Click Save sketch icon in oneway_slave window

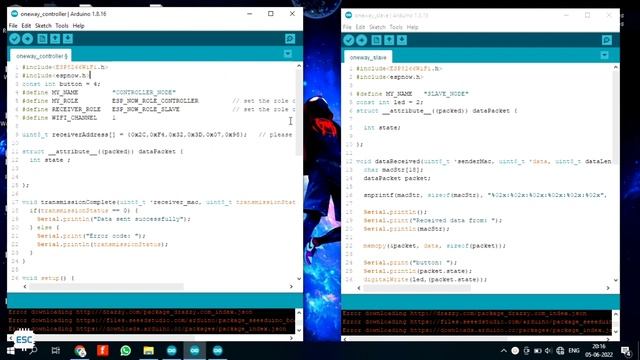click(x=402, y=40)
